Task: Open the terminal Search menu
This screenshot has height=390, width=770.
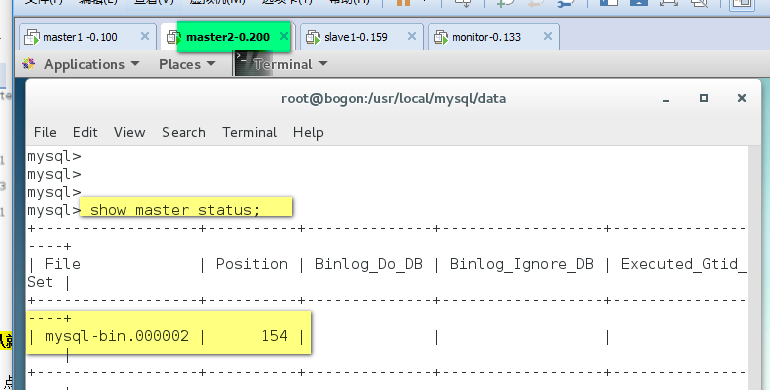Action: click(184, 132)
